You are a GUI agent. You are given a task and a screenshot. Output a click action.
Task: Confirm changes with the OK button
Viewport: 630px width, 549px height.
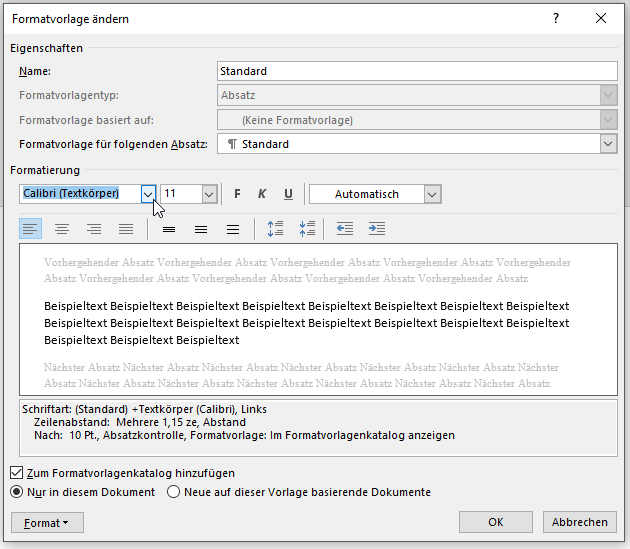coord(495,522)
